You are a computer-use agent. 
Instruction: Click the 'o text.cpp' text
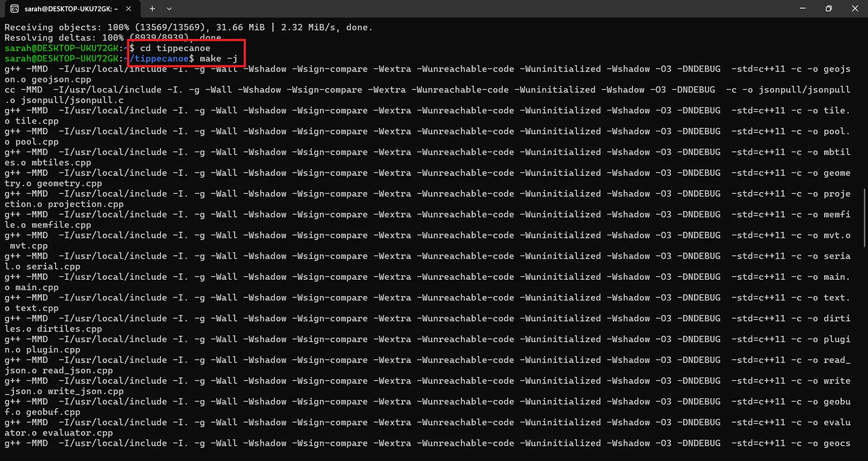point(31,308)
